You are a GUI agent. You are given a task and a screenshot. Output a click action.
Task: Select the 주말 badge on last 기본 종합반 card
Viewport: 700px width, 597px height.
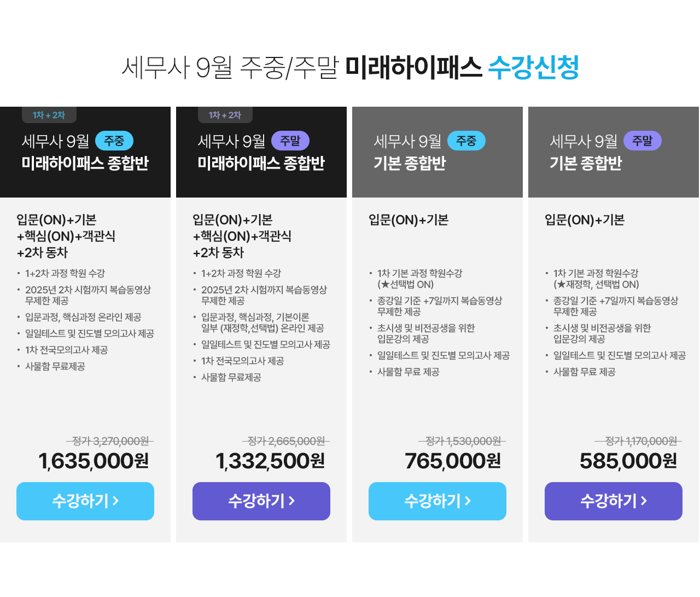(x=643, y=141)
